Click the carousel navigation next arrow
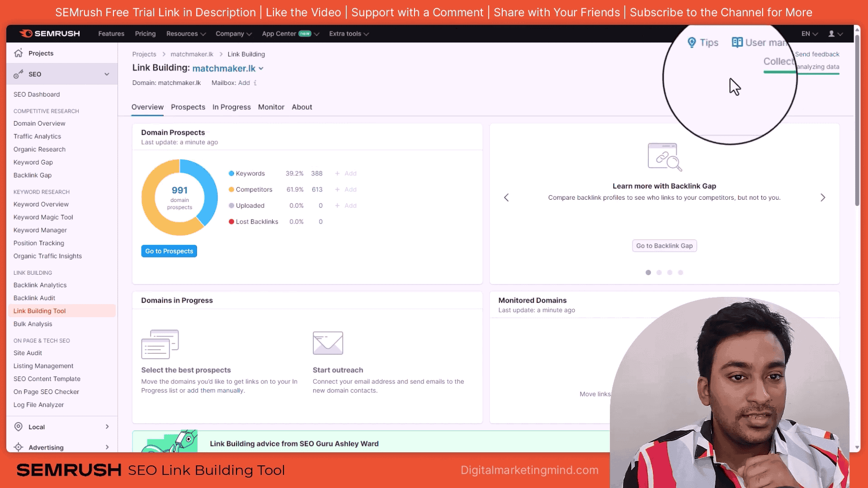 [823, 197]
